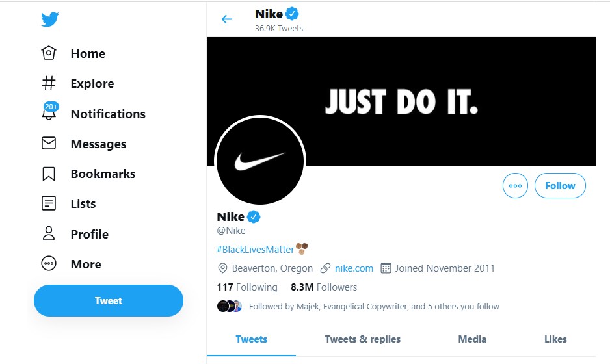
Task: Open the Home icon in sidebar
Action: pyautogui.click(x=49, y=53)
